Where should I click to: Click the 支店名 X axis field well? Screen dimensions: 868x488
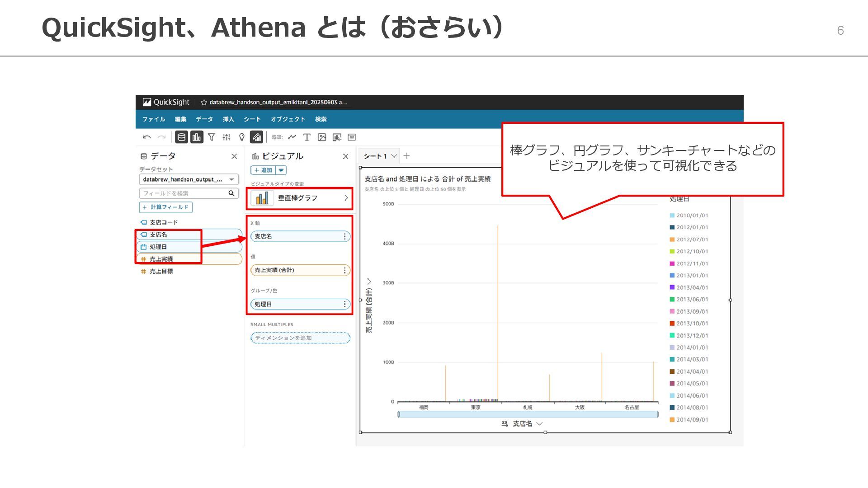click(x=300, y=236)
